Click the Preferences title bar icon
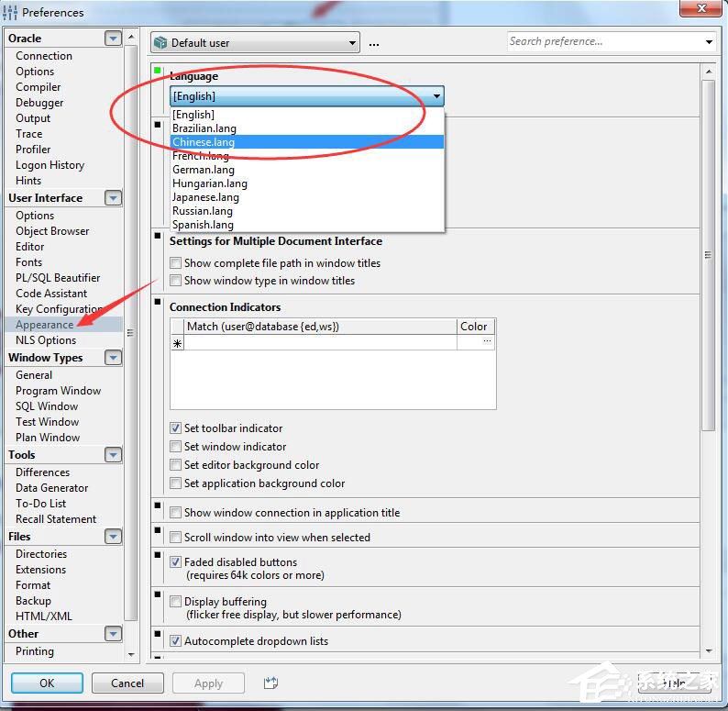The height and width of the screenshot is (711, 728). click(10, 12)
